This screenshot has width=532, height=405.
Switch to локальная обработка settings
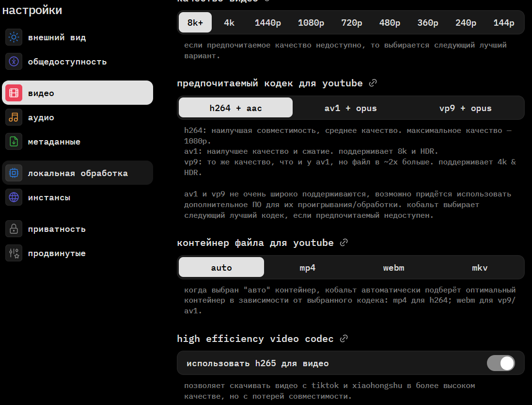pos(78,173)
